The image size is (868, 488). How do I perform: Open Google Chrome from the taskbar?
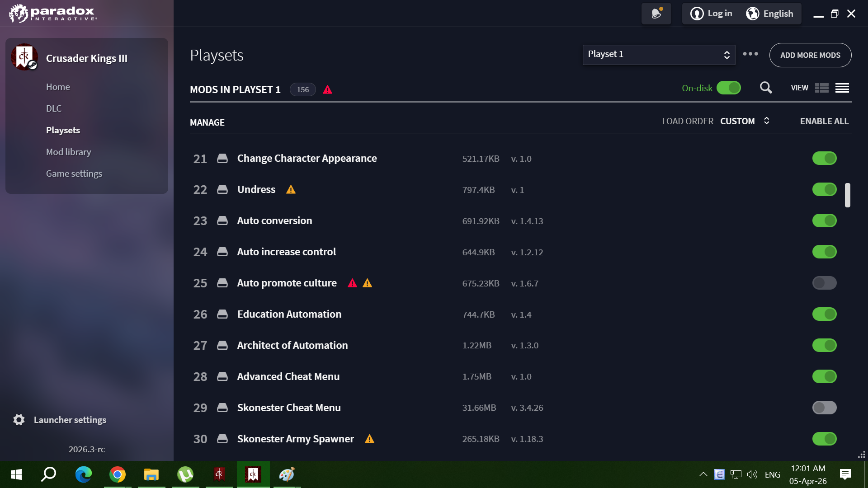pos(118,474)
